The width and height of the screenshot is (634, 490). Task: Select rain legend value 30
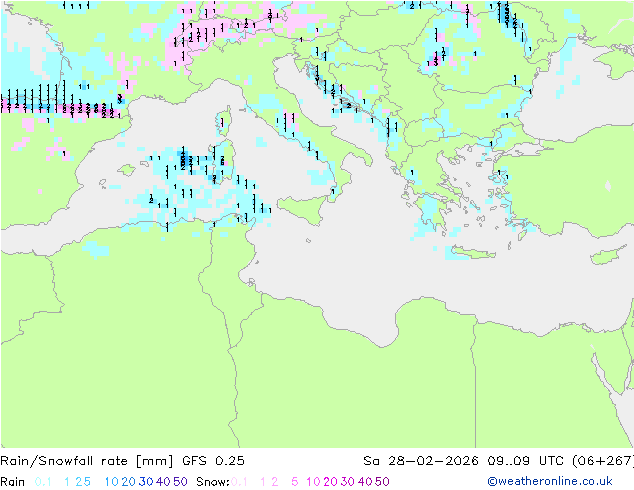146,482
